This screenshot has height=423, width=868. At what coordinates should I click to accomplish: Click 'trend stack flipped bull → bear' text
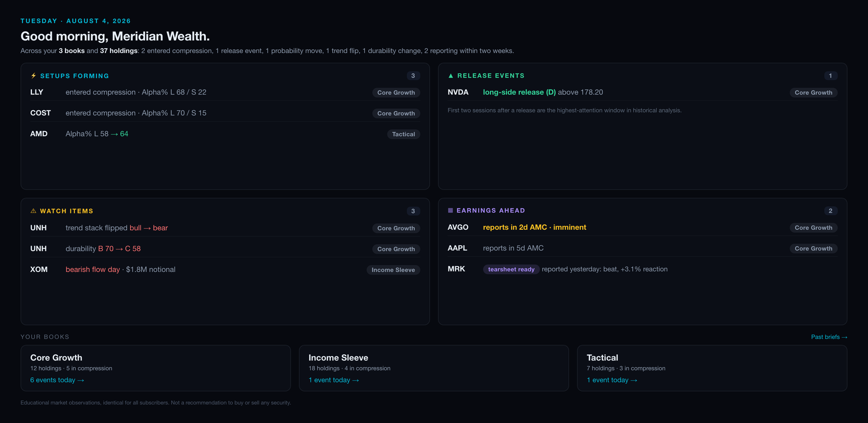117,227
